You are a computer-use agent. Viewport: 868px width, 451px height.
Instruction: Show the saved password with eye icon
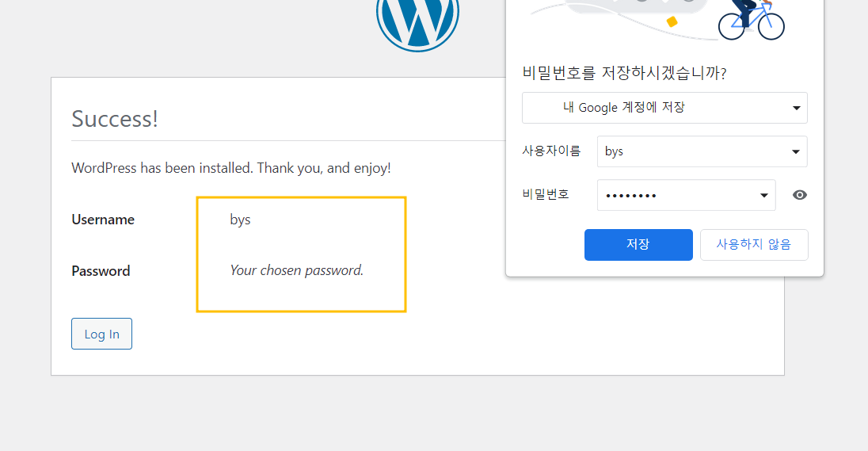799,195
